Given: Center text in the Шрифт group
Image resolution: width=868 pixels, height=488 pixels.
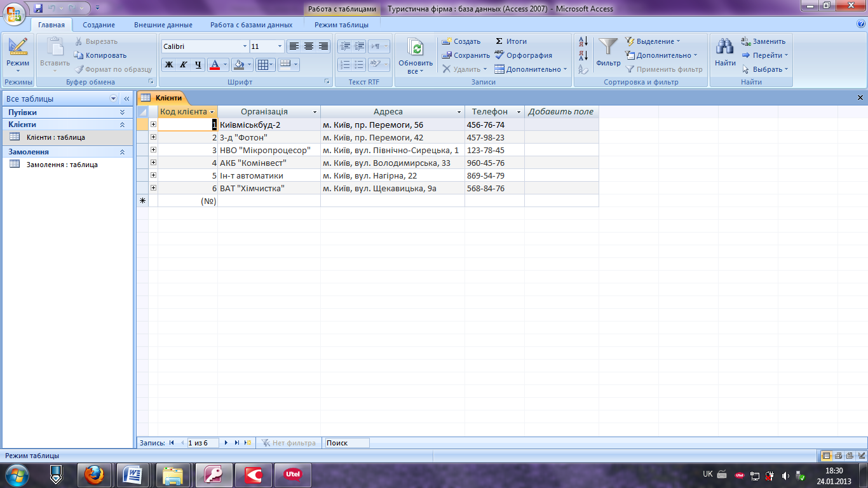Looking at the screenshot, I should pos(309,46).
